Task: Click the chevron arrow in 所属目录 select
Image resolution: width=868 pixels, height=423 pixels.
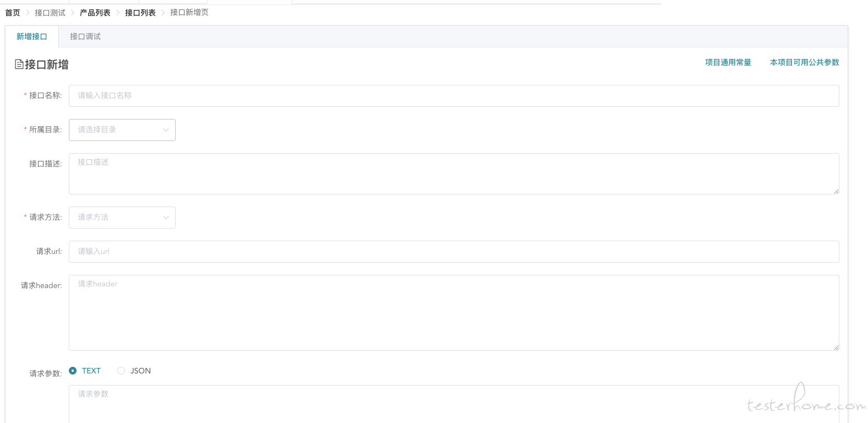Action: [x=166, y=130]
